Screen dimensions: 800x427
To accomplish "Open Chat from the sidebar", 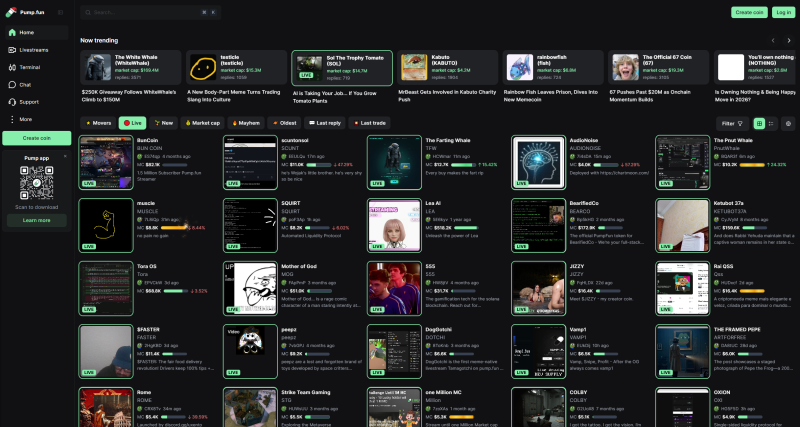I will (x=25, y=84).
